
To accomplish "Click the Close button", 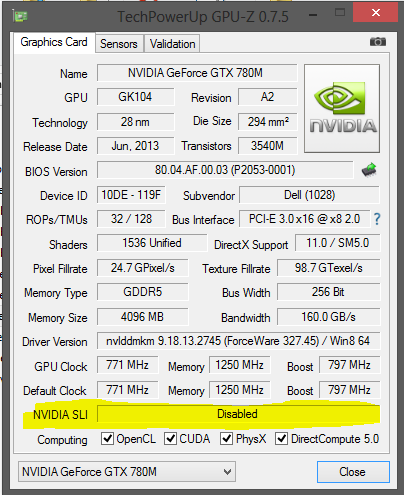I will pyautogui.click(x=353, y=472).
